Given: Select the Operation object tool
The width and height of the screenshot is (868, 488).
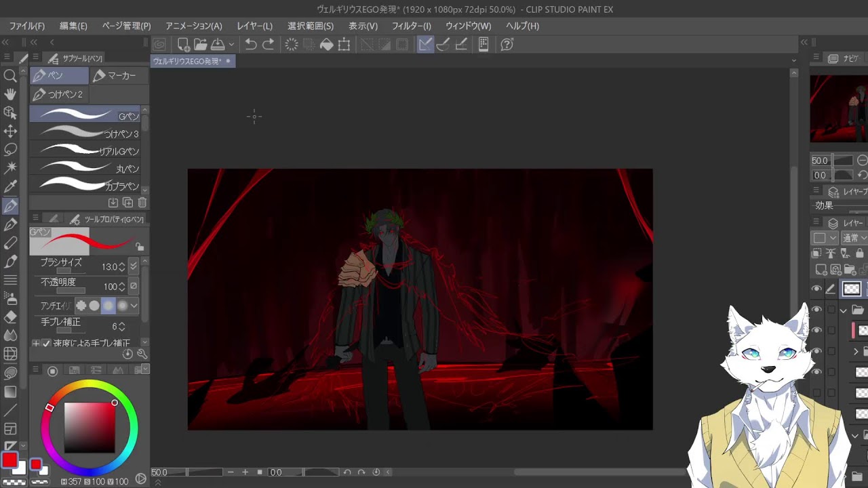Looking at the screenshot, I should click(10, 113).
